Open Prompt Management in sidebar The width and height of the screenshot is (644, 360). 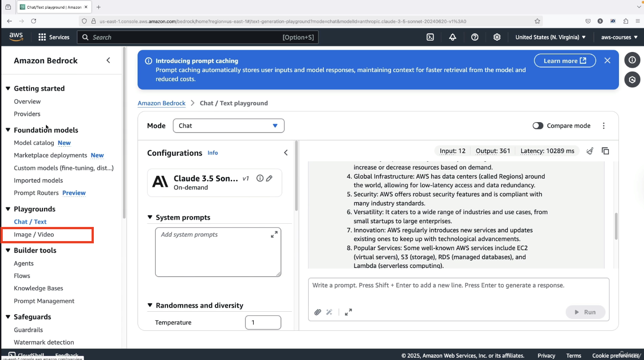point(44,301)
